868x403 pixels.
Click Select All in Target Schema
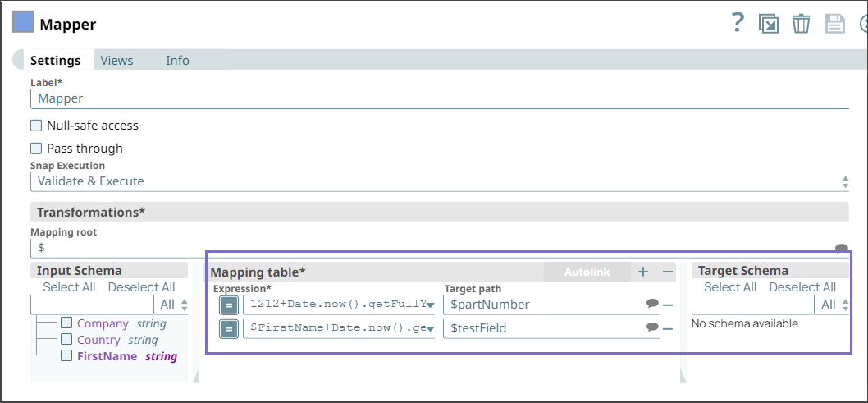tap(730, 287)
